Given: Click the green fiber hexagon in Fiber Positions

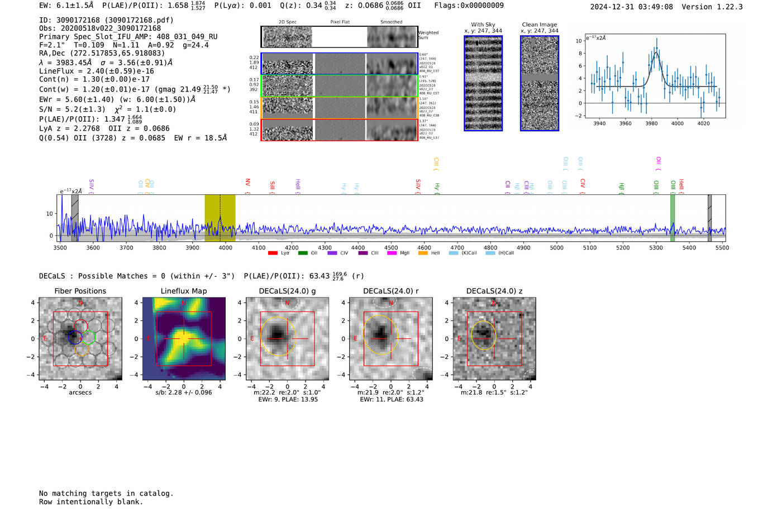Looking at the screenshot, I should coord(88,337).
